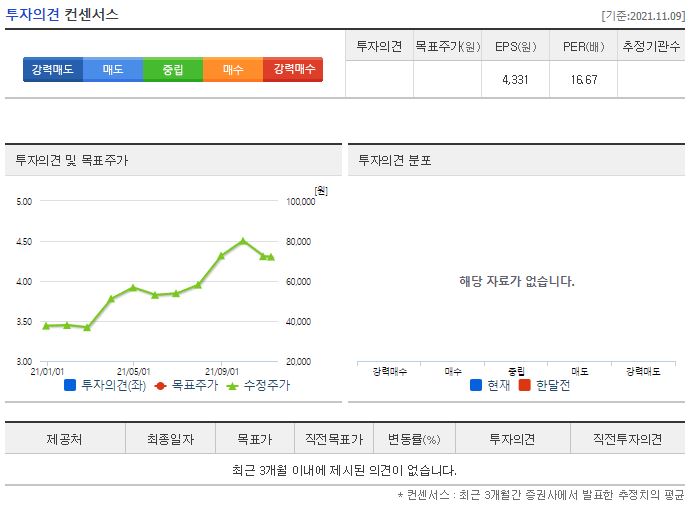Click the 21/01/01 x-axis label
Image resolution: width=690 pixels, height=512 pixels.
pyautogui.click(x=47, y=372)
